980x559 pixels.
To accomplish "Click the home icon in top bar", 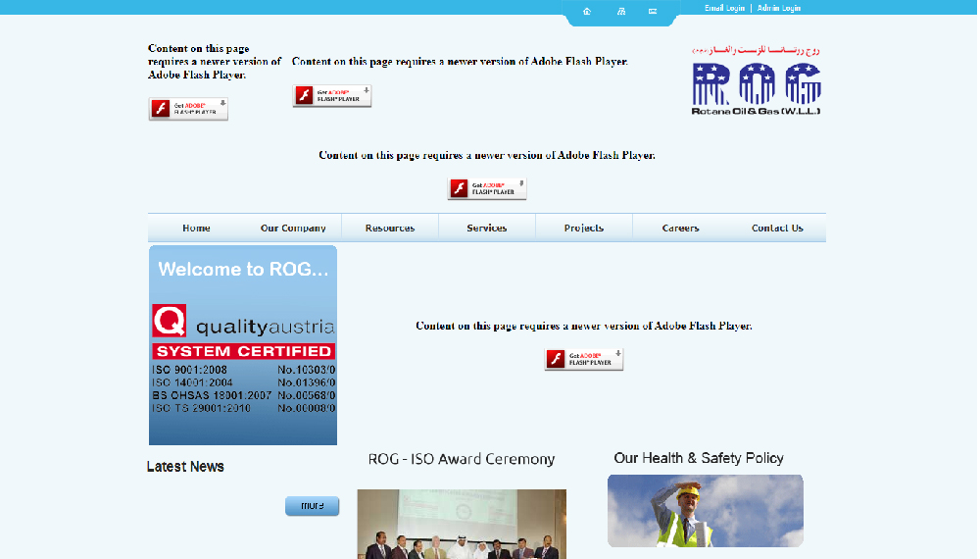I will [587, 12].
